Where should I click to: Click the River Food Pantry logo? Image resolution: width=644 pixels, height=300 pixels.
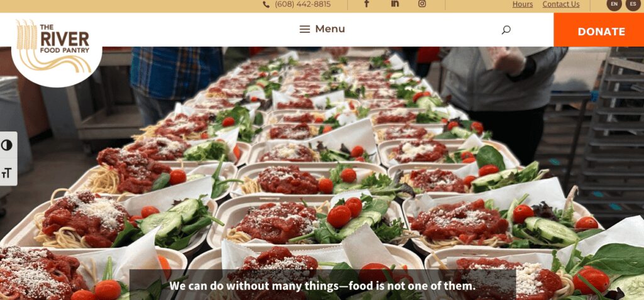pos(56,49)
